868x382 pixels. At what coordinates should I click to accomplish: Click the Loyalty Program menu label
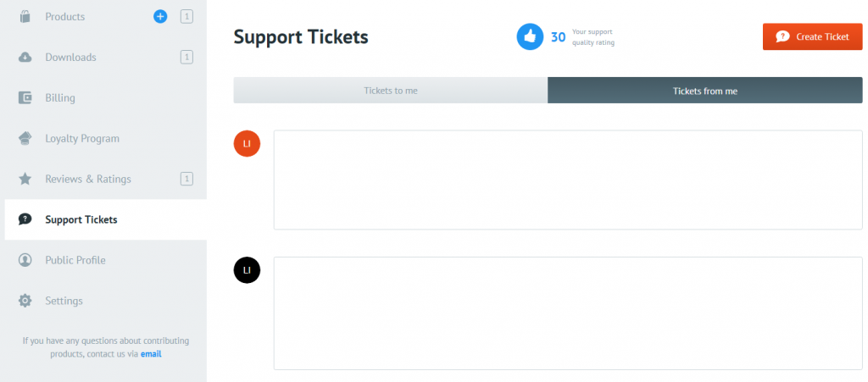click(82, 138)
